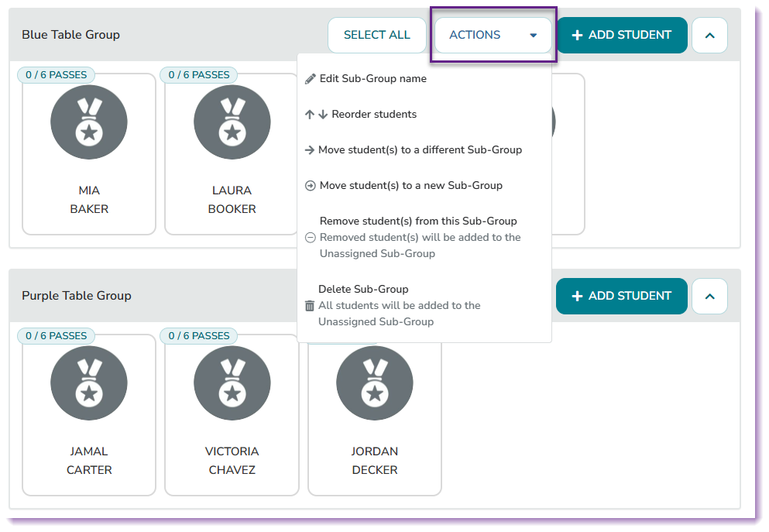Choose Delete Sub-Group option

(x=363, y=290)
